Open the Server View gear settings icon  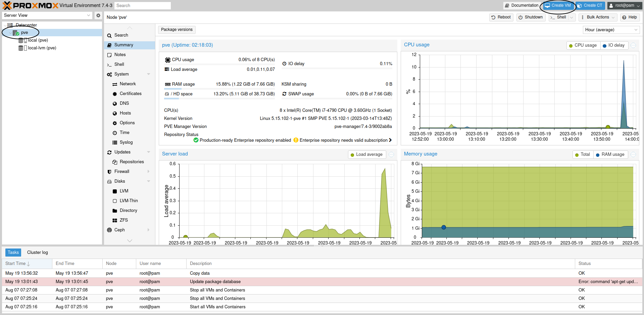[98, 15]
